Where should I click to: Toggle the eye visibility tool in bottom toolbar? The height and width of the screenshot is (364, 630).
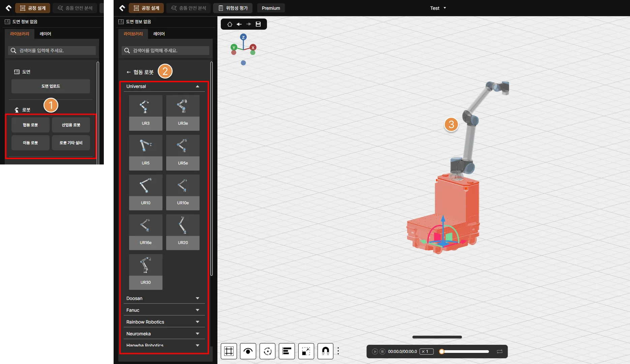point(248,351)
